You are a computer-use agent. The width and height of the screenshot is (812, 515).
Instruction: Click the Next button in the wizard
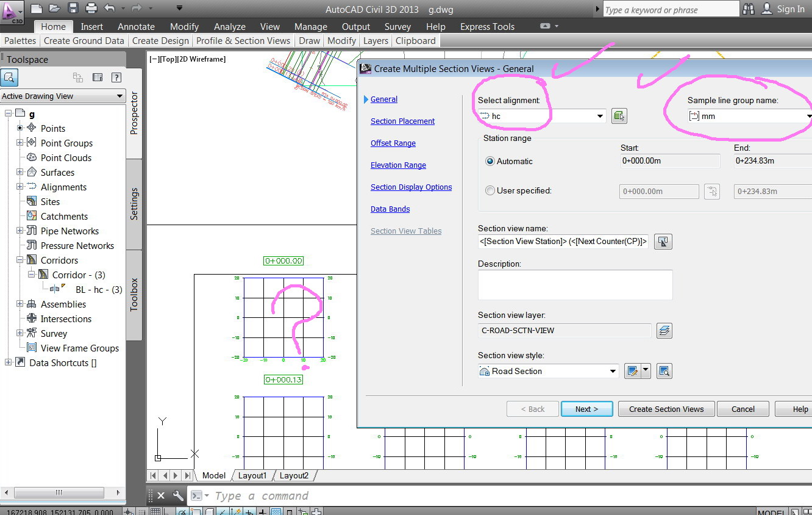point(586,409)
